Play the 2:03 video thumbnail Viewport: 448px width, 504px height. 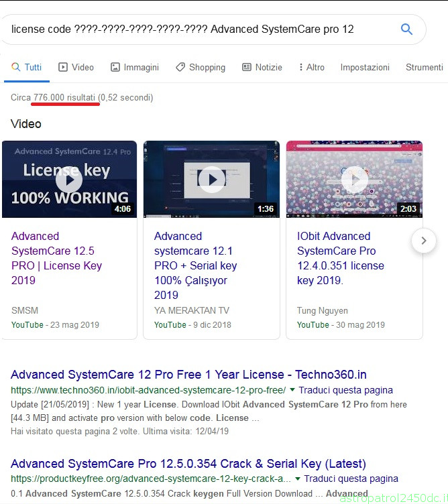tap(354, 180)
